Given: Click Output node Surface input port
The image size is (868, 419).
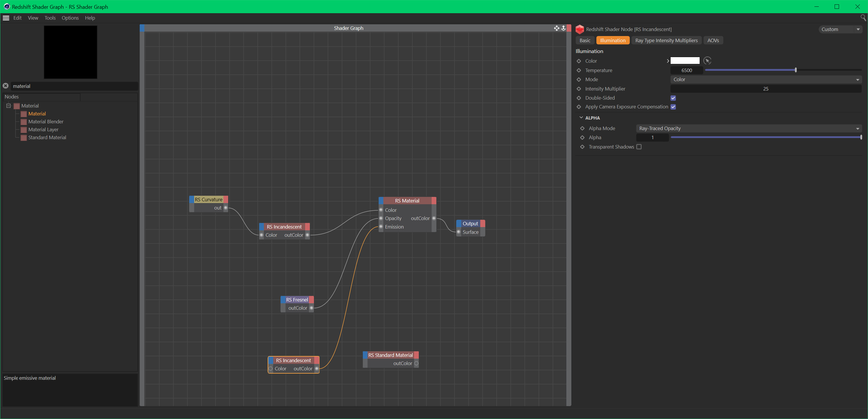Looking at the screenshot, I should pos(459,232).
